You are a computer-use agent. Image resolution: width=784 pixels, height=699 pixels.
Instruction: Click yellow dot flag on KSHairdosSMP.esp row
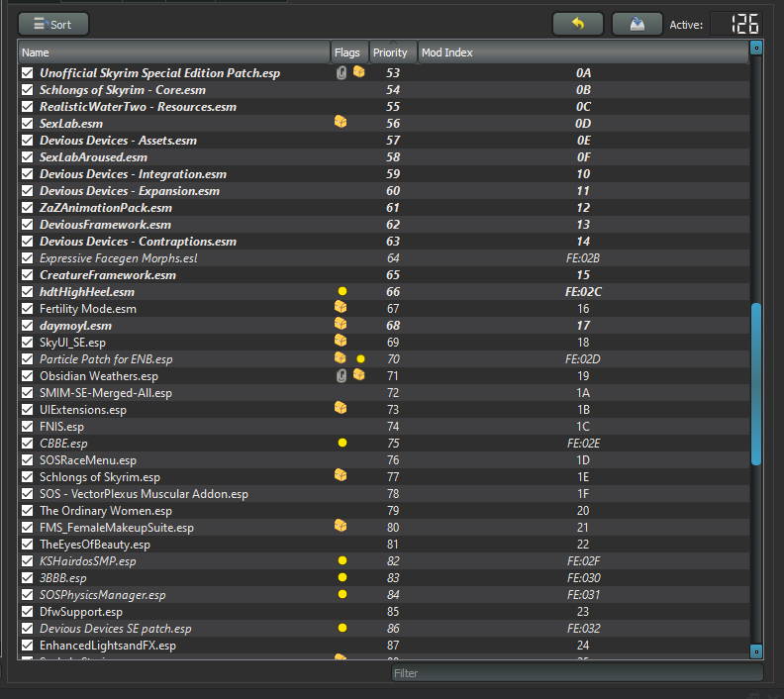pyautogui.click(x=343, y=560)
